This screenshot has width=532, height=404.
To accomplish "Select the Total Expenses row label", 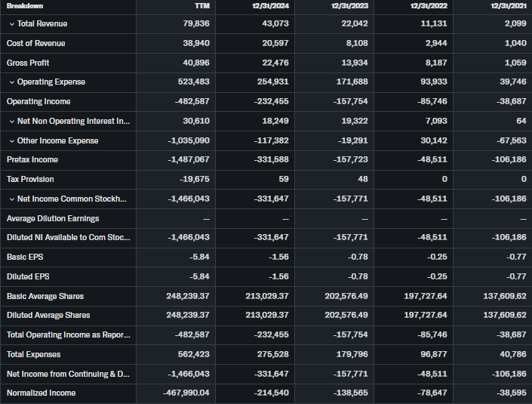I will tap(34, 354).
